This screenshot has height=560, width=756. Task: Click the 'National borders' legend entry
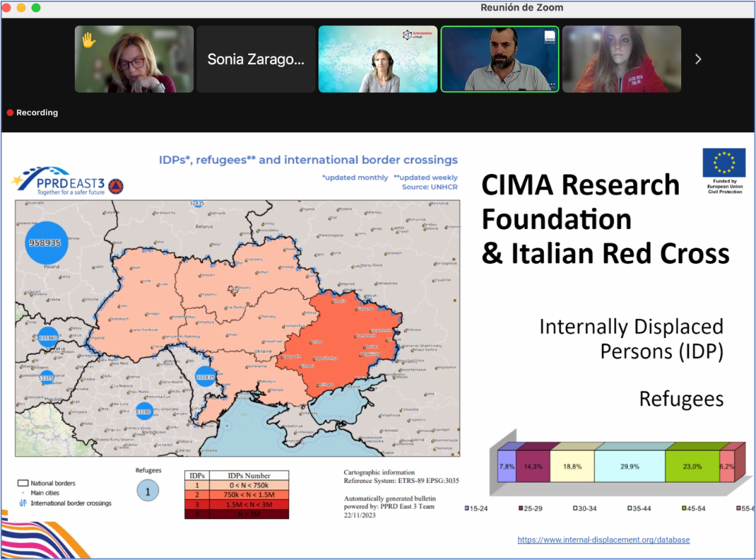point(47,483)
